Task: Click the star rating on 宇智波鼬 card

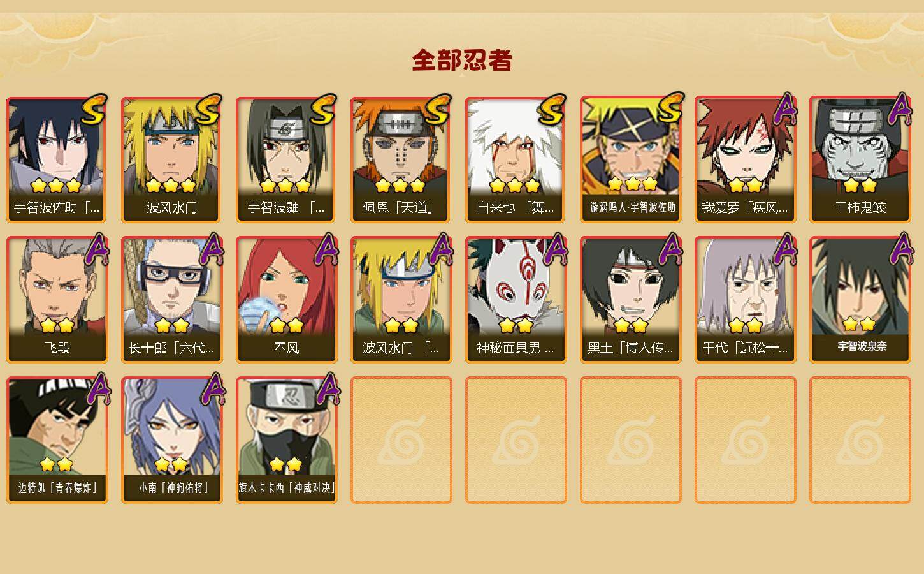Action: 285,186
